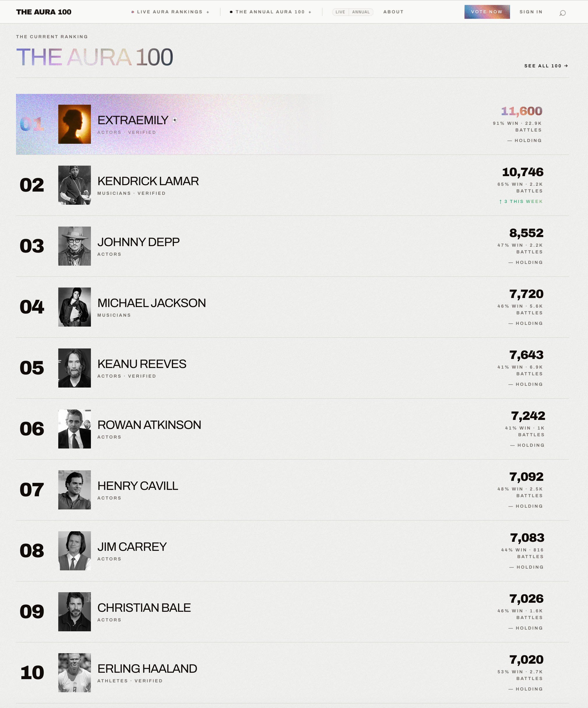The height and width of the screenshot is (708, 588).
Task: Open Kendrick Lamar's portrait thumbnail
Action: [x=75, y=185]
